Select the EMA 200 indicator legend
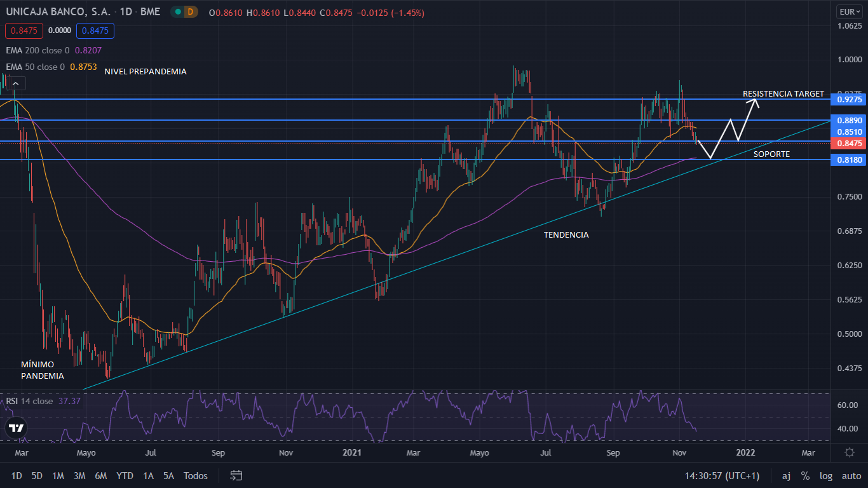Image resolution: width=868 pixels, height=488 pixels. (x=38, y=50)
